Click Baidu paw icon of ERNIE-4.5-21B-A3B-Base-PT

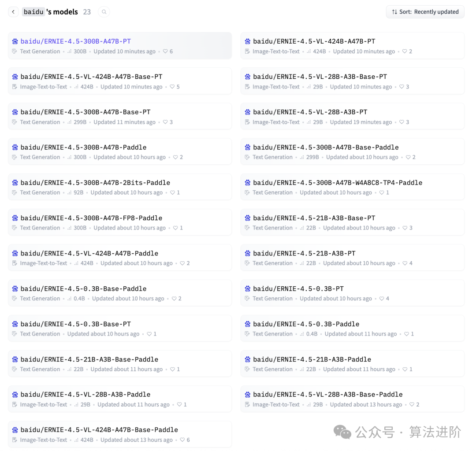[x=247, y=218]
